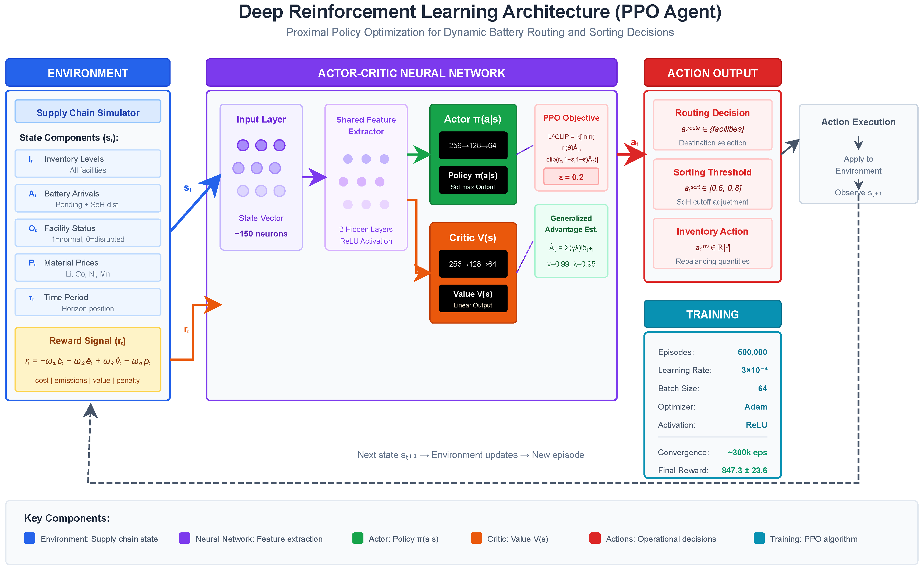Click the Policy π(a|s) Softmax Output block
The width and height of the screenshot is (924, 570).
(x=473, y=180)
